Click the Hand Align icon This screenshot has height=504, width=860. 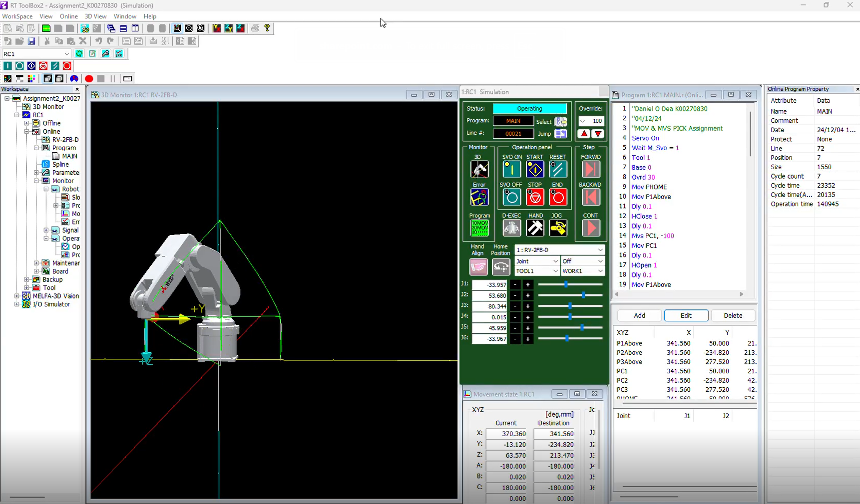pyautogui.click(x=478, y=267)
